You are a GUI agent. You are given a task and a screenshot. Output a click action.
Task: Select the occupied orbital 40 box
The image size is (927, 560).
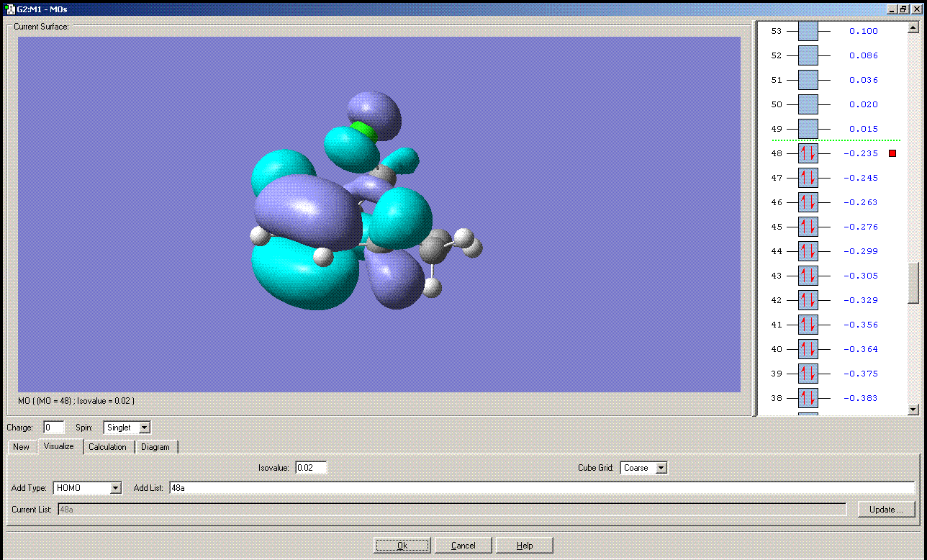tap(808, 349)
